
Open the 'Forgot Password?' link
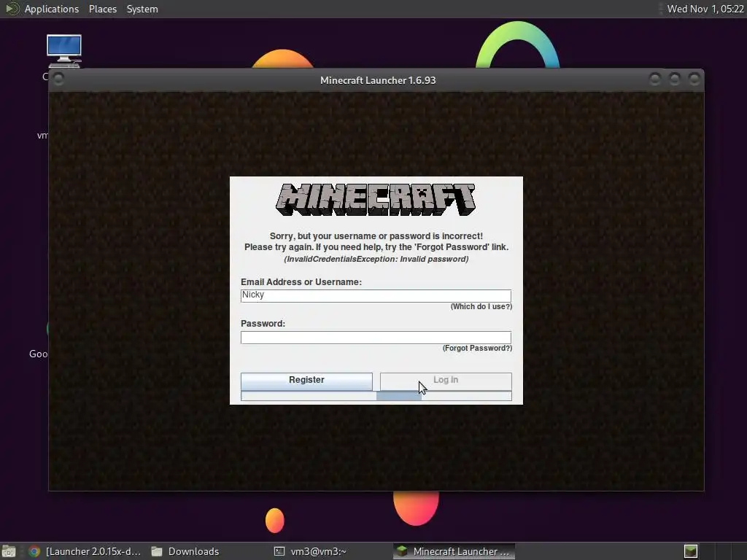(477, 348)
